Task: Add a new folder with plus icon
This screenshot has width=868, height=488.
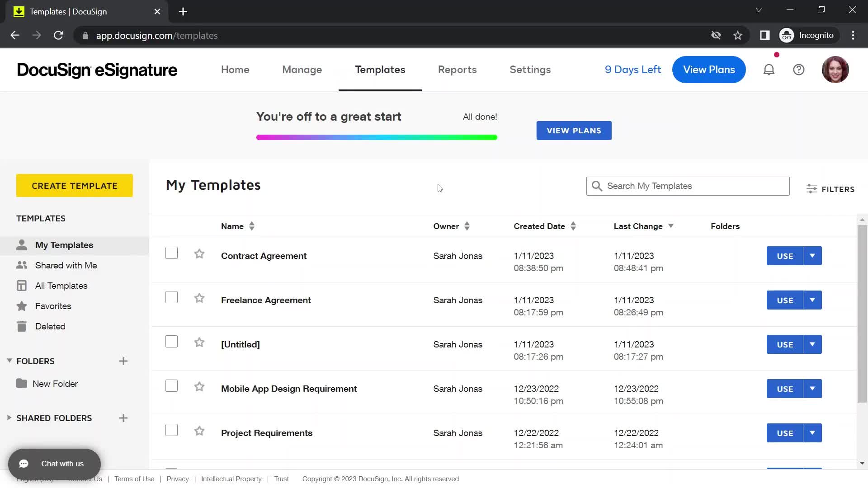Action: (123, 361)
